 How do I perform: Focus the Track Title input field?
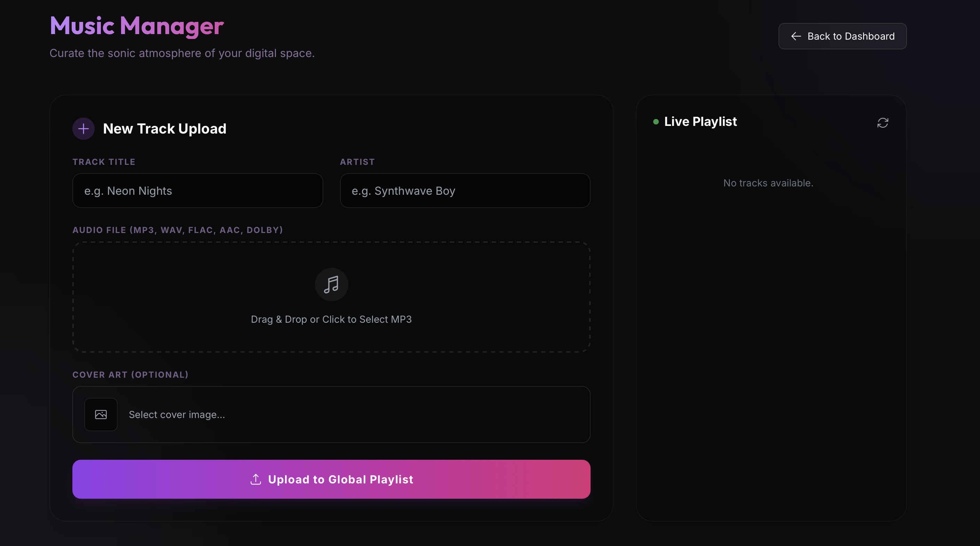197,191
